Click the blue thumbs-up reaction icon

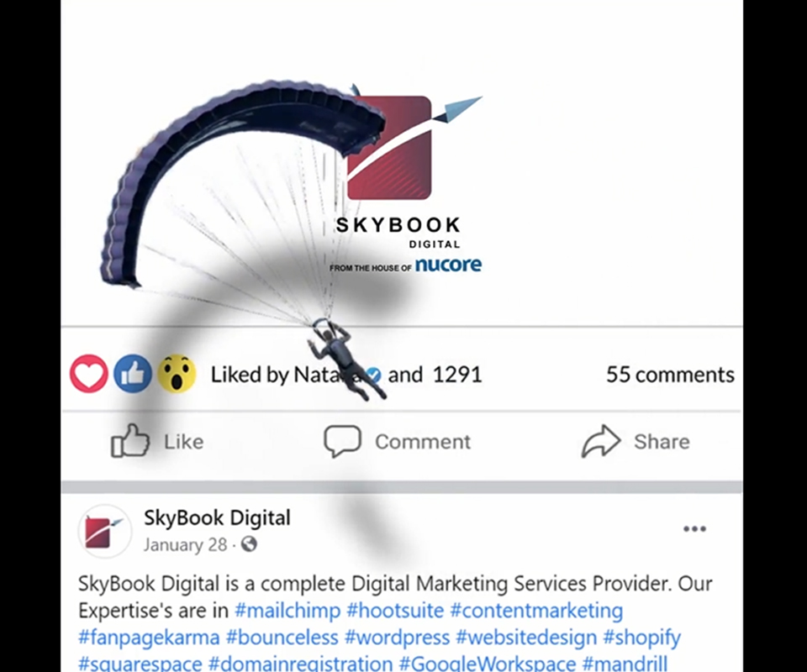pyautogui.click(x=133, y=374)
